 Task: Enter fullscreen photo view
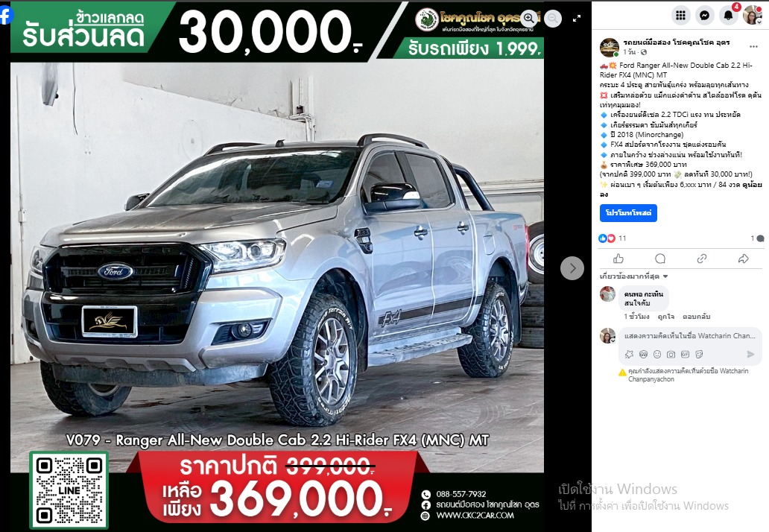(577, 19)
